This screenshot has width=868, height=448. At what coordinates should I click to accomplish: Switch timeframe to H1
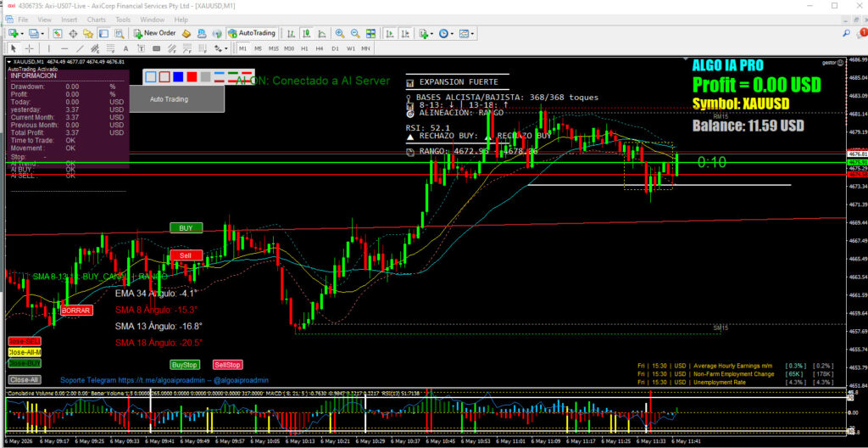pyautogui.click(x=304, y=48)
